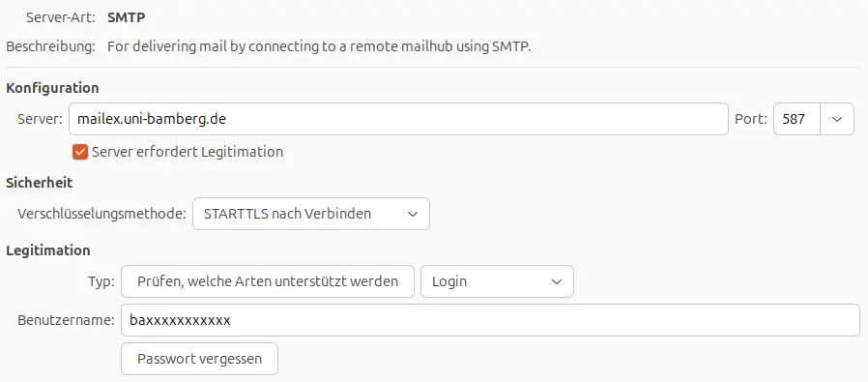Click the Legitimation section heading
Screen dimensions: 868x382
pos(48,250)
